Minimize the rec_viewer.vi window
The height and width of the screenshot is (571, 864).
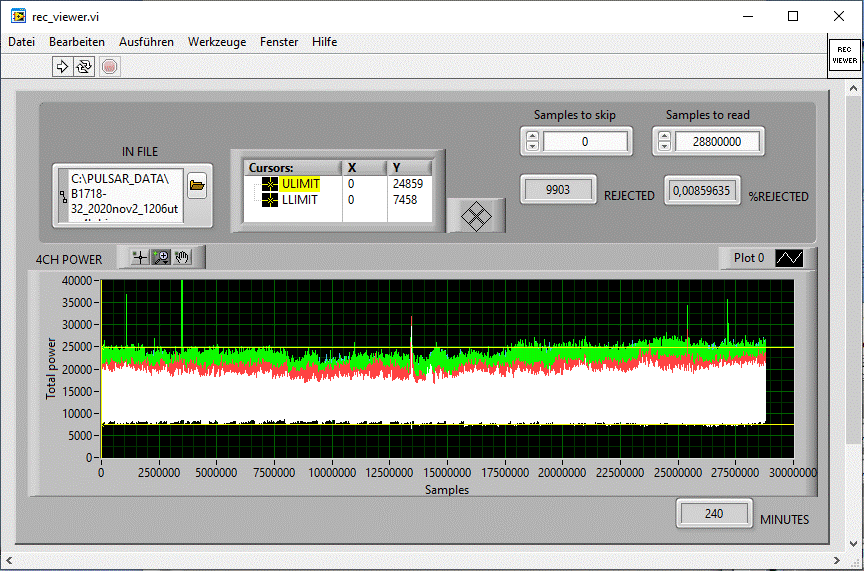coord(748,16)
